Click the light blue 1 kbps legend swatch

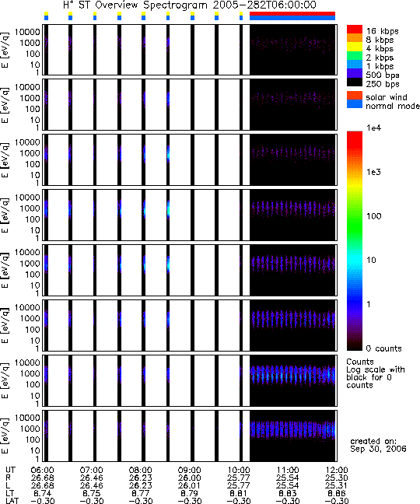355,65
